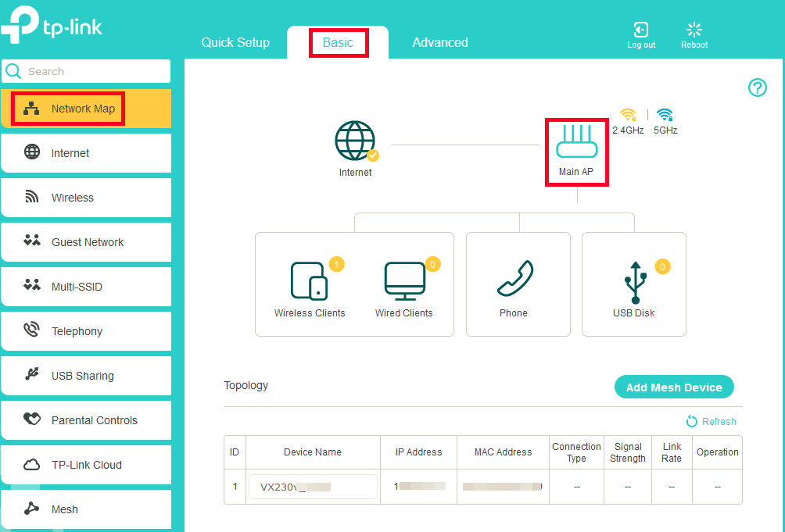Click the VX230 device name field

pyautogui.click(x=313, y=487)
